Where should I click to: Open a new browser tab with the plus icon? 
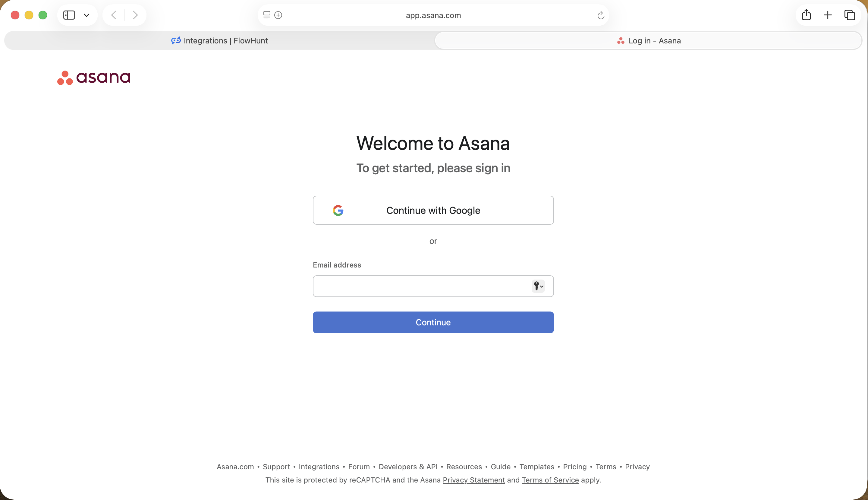click(x=828, y=15)
